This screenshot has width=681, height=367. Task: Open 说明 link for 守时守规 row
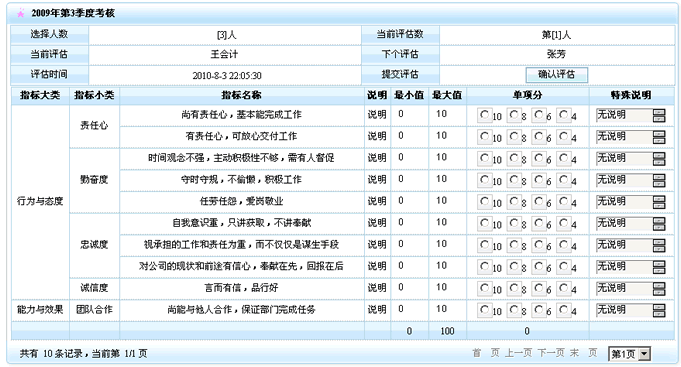tap(377, 179)
